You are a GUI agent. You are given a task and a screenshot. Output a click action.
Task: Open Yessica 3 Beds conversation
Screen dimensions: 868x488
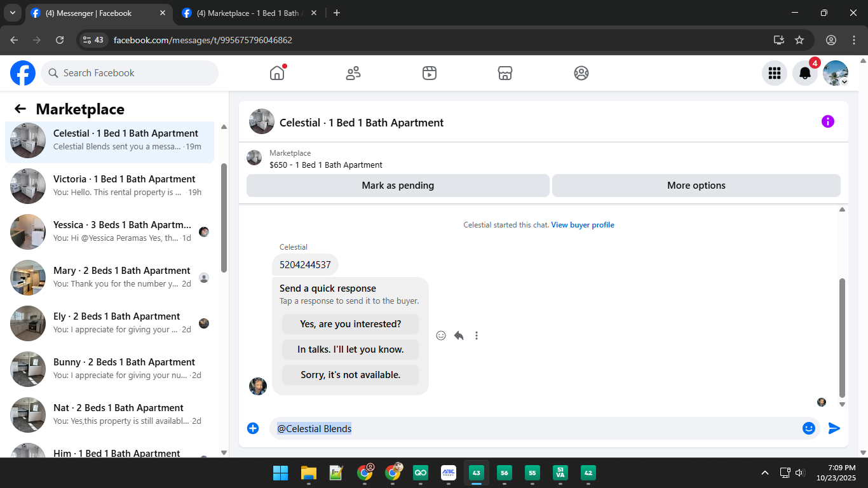tap(109, 231)
